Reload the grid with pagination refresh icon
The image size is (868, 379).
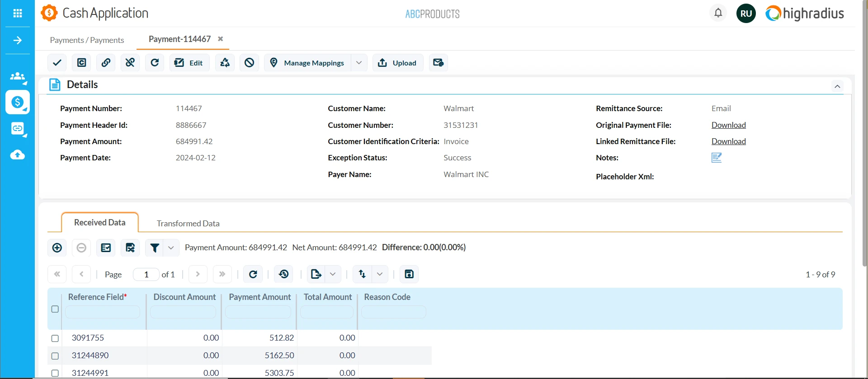point(253,274)
